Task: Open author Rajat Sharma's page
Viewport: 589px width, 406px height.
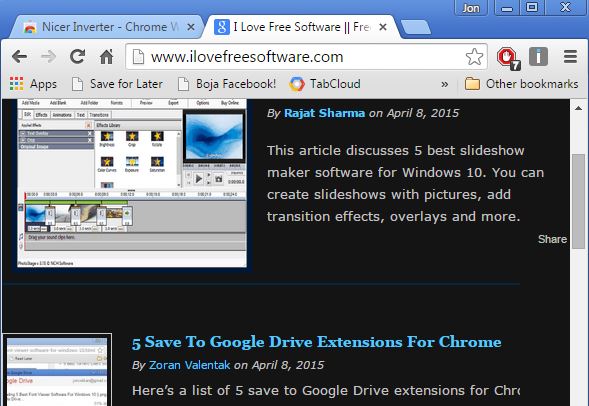Action: click(x=324, y=113)
